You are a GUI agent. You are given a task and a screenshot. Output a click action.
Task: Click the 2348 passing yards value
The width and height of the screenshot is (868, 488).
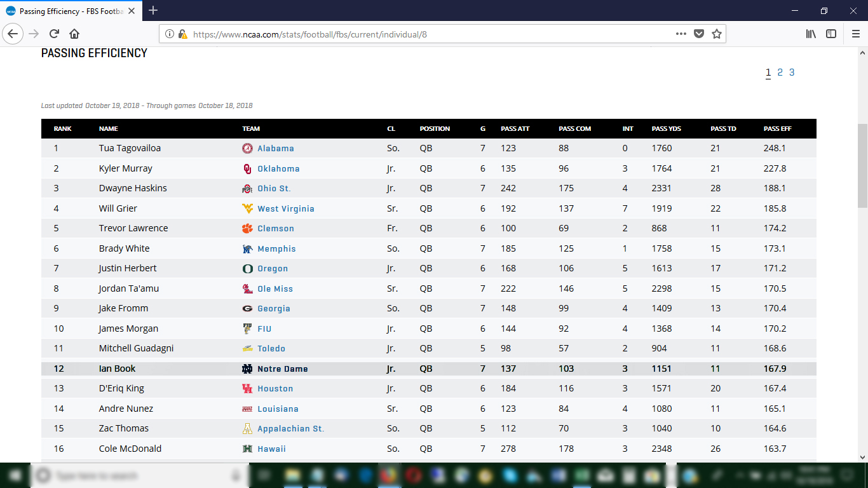point(662,449)
